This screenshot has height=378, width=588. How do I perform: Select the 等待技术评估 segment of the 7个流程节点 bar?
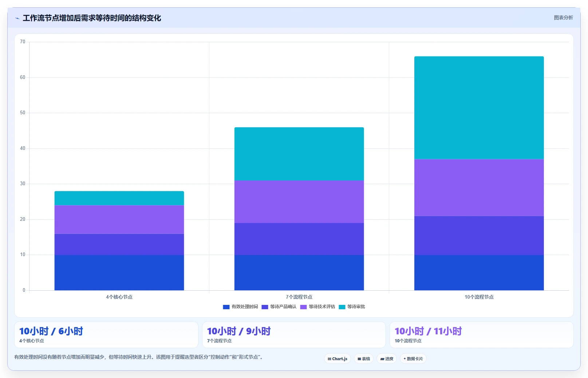299,202
